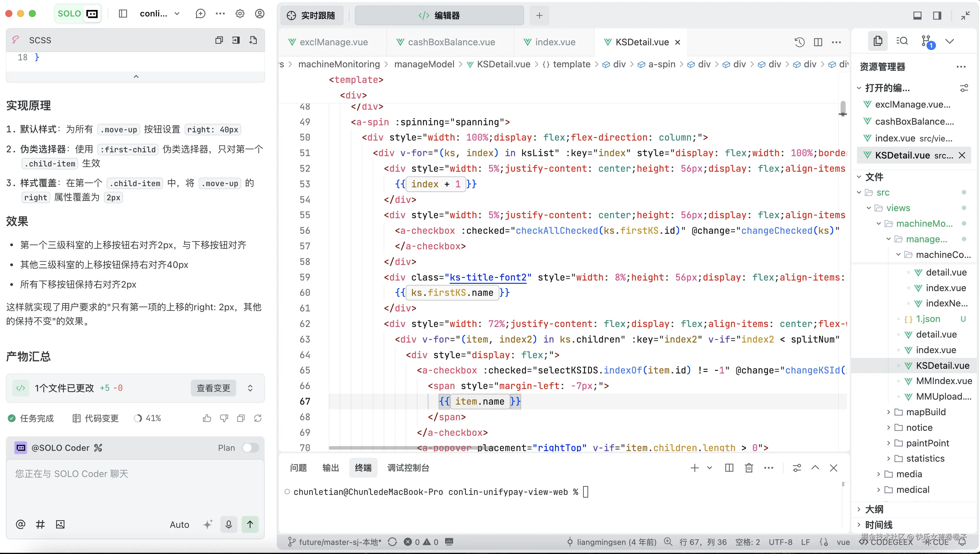This screenshot has height=554, width=980.
Task: Click the microphone voice input icon
Action: click(229, 524)
